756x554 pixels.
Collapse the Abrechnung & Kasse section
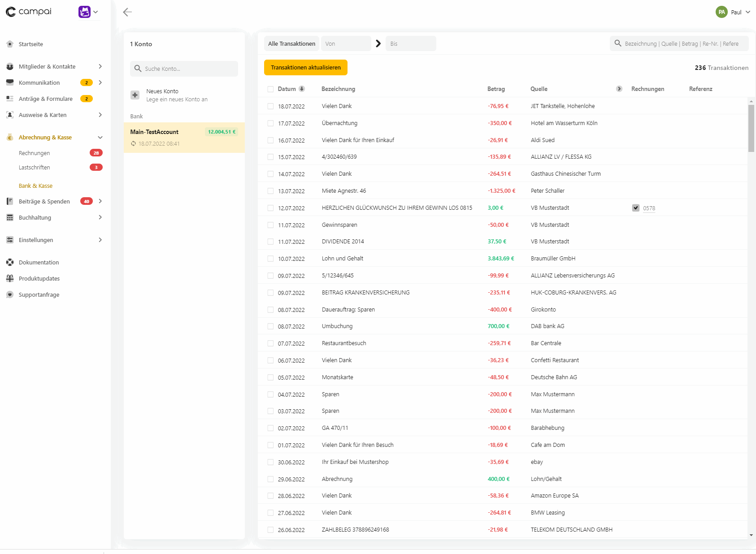[x=100, y=137]
